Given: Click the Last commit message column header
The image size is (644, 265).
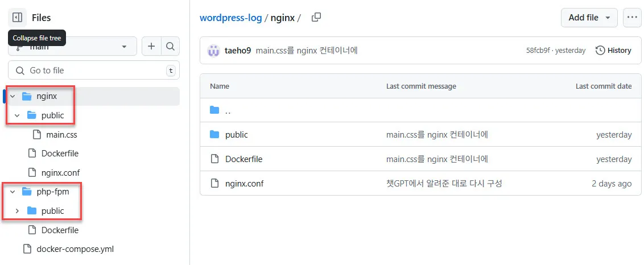Looking at the screenshot, I should [x=421, y=86].
